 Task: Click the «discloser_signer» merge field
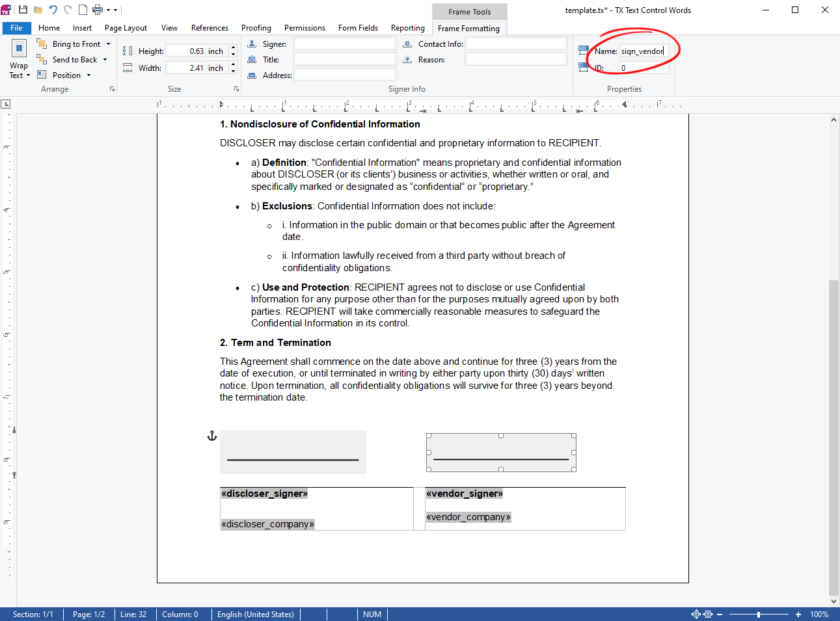coord(264,494)
